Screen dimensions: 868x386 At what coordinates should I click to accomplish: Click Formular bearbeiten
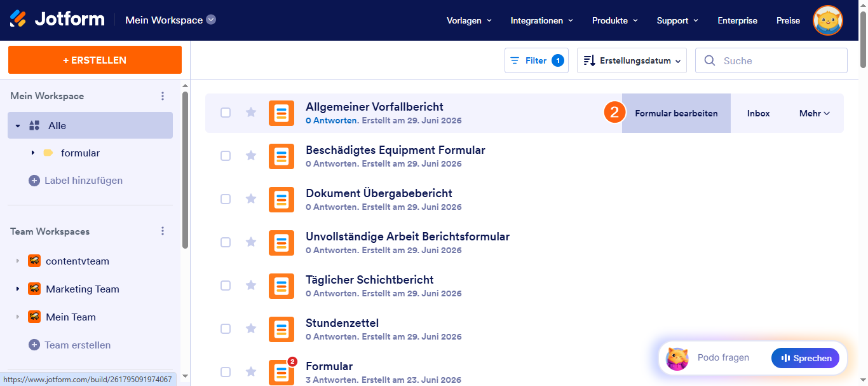[x=676, y=113]
